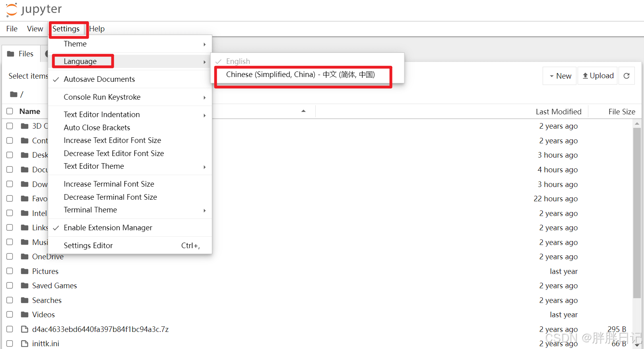Open the File menu
Screen dimensions: 644x349
[12, 29]
